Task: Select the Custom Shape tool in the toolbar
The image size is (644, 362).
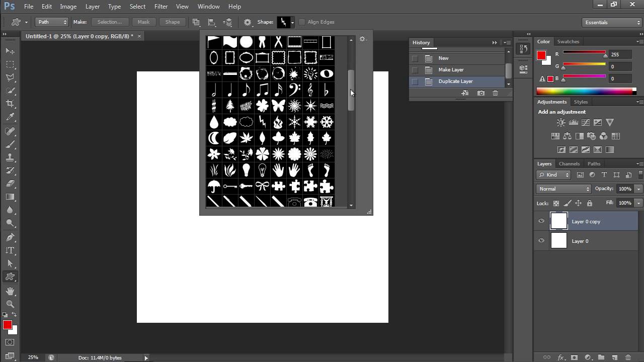Action: (x=10, y=277)
